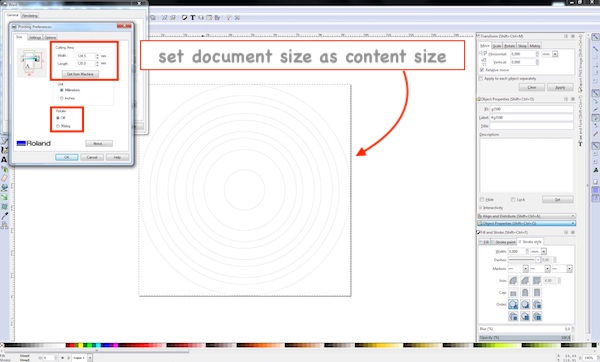Open the Transform unit (mm) dropdown
Screen dimensions: 600x362
click(x=555, y=54)
